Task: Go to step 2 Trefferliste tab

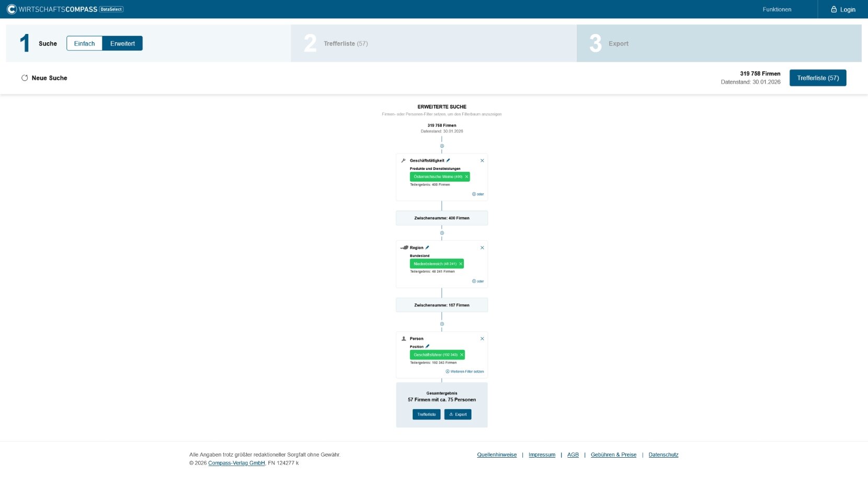Action: tap(345, 44)
